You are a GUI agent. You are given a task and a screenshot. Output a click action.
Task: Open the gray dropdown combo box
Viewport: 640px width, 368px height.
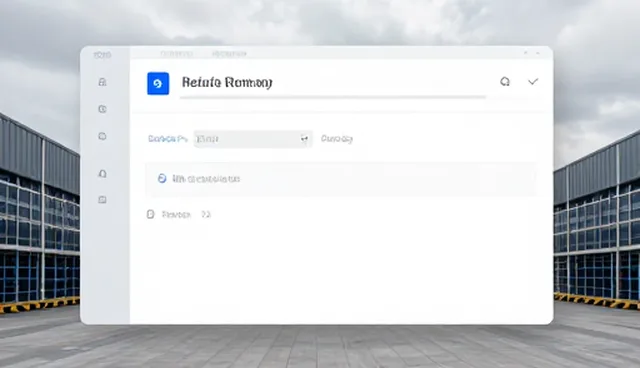pos(253,139)
